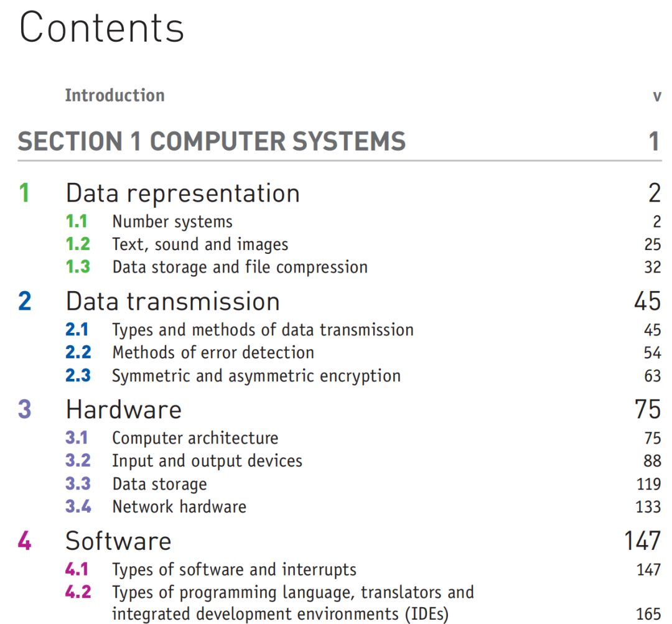Go to 2.1 Types and methods of data transmission
Image resolution: width=672 pixels, height=624 pixels.
coord(263,330)
